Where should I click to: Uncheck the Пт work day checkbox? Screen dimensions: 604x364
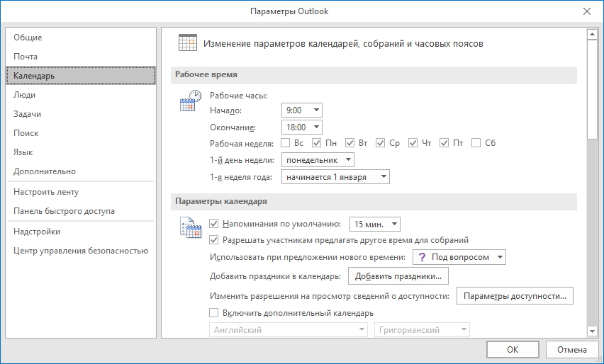pos(444,143)
